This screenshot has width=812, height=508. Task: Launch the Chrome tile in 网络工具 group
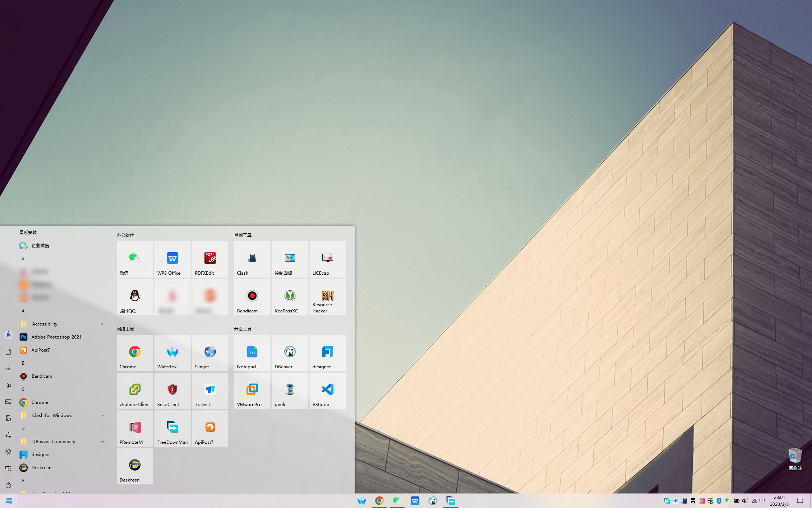pyautogui.click(x=134, y=353)
